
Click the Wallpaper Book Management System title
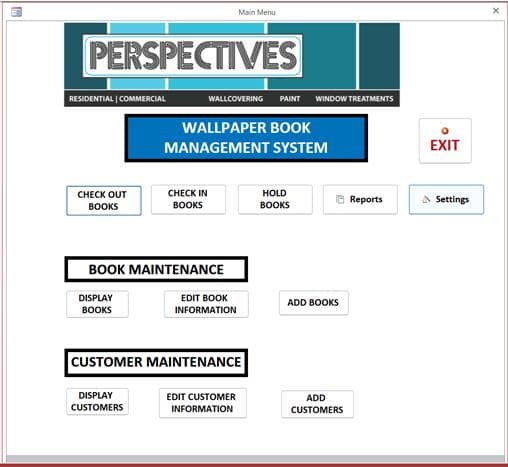coord(246,138)
